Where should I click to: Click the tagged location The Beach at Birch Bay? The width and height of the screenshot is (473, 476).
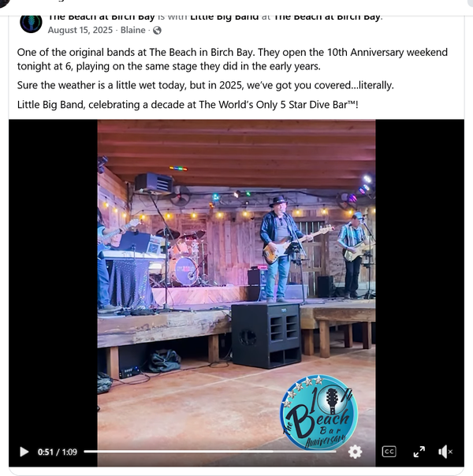tap(327, 17)
